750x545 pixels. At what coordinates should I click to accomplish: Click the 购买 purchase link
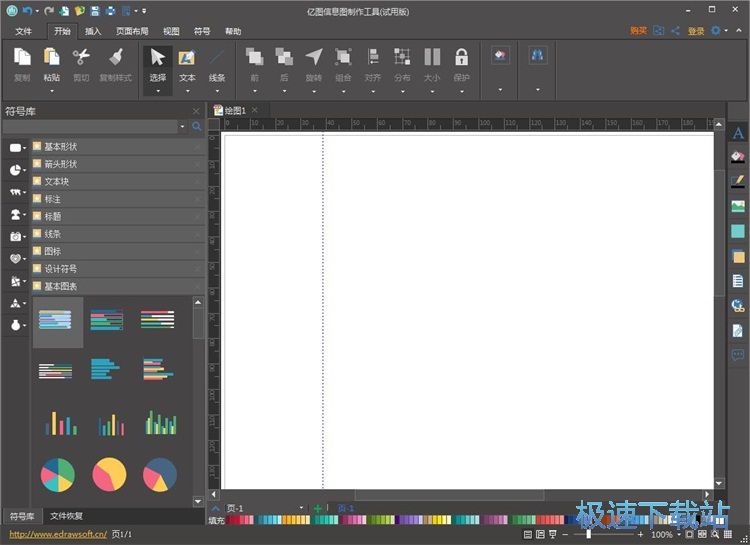[638, 31]
